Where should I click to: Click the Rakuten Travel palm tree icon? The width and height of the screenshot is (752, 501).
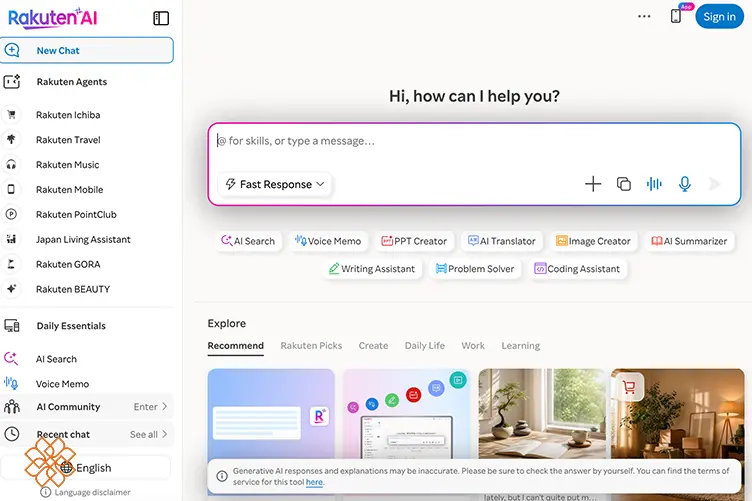[11, 140]
